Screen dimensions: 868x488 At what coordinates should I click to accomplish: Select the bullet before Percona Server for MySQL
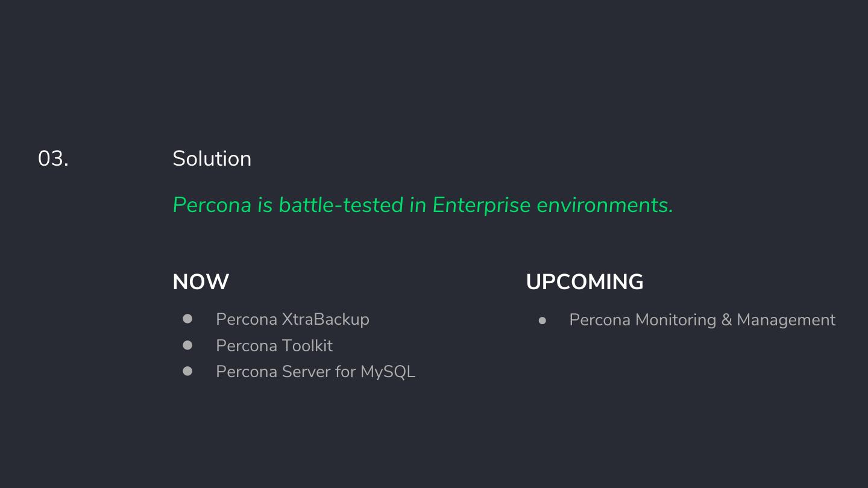click(x=187, y=371)
